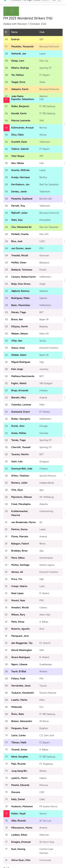
Task: Select Šeško, Benjamin row
Action: click(x=33, y=106)
